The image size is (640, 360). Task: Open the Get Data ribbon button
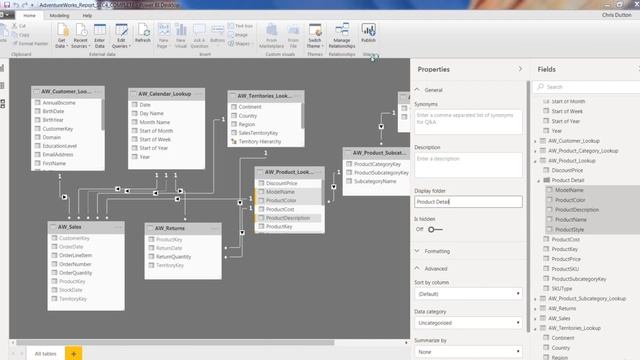point(62,36)
